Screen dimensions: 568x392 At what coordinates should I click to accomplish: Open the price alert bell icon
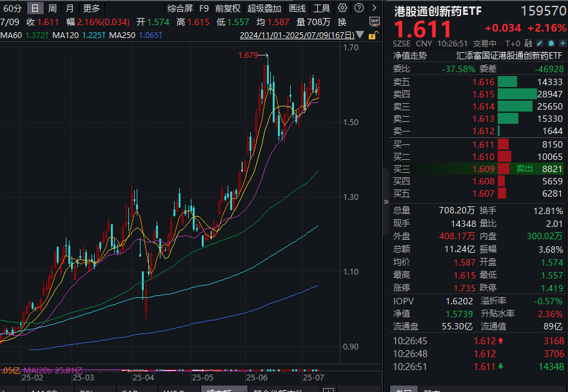(x=551, y=42)
